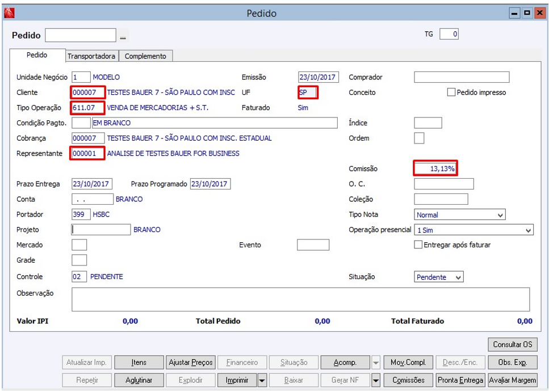Switch to the Transportadora tab

[x=91, y=56]
